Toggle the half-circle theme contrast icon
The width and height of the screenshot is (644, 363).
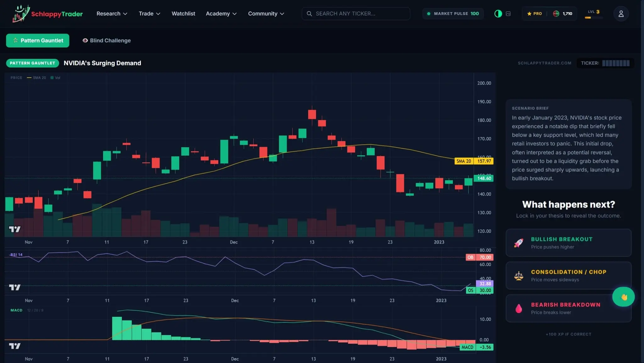click(498, 14)
